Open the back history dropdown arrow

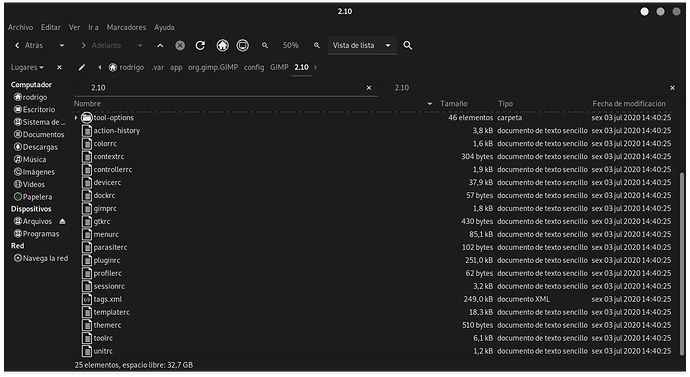pos(62,45)
